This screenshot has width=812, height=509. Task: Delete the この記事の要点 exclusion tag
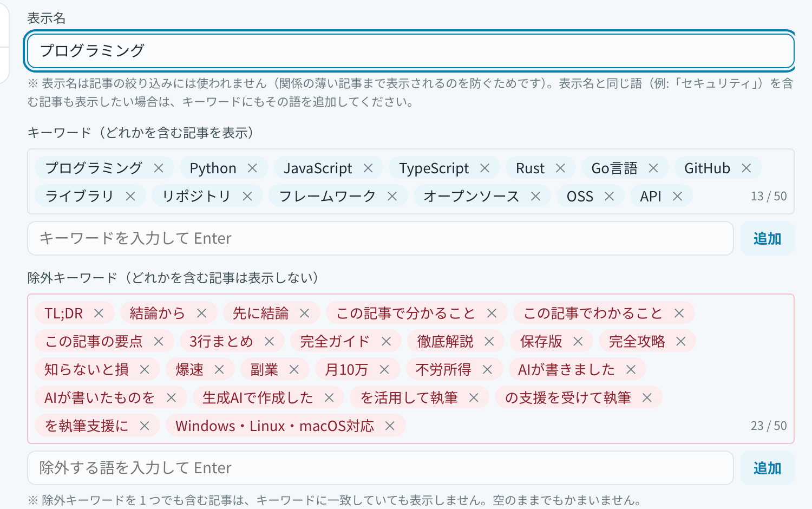(x=159, y=341)
